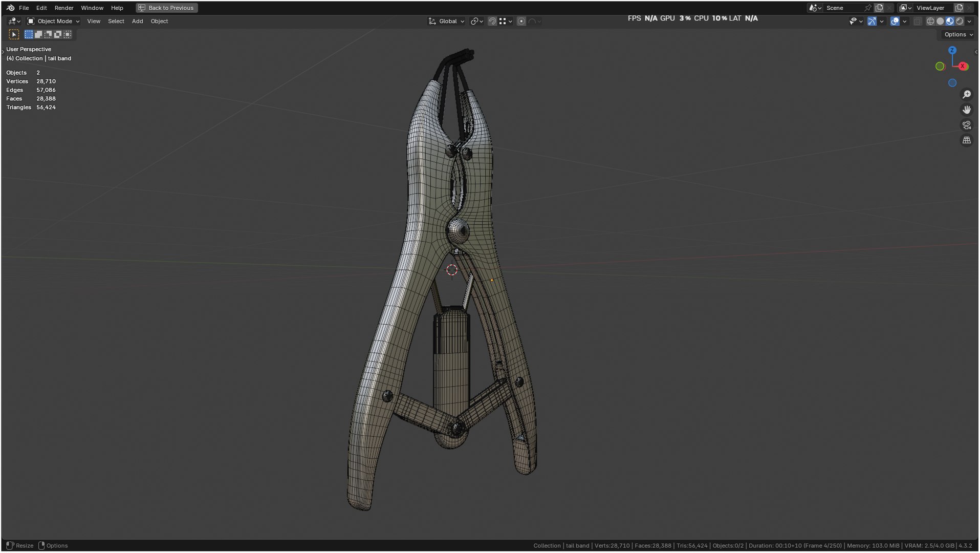Open viewport shading options dropdown

coord(970,21)
